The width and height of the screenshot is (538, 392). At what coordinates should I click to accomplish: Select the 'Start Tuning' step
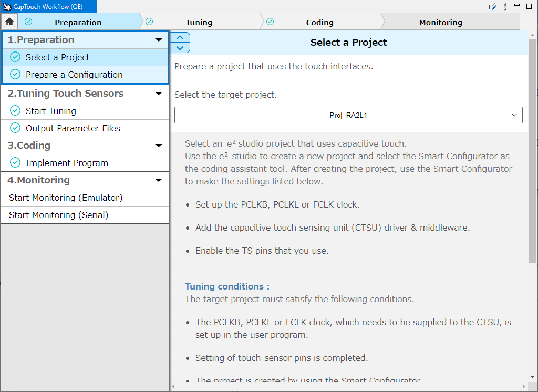pyautogui.click(x=85, y=111)
